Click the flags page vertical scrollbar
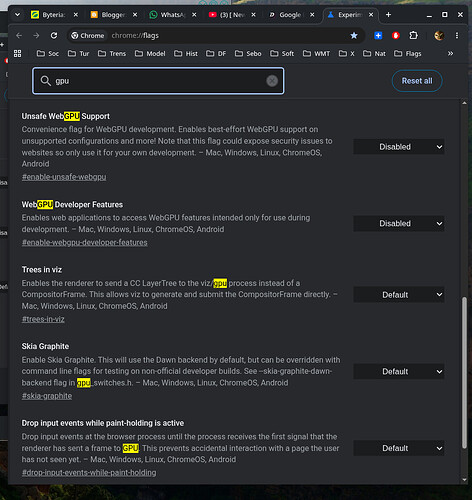The width and height of the screenshot is (472, 500). [x=464, y=373]
